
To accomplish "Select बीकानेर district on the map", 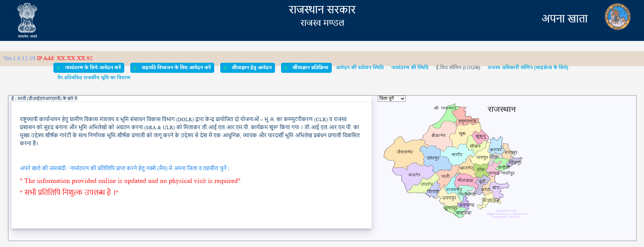I will [439, 136].
